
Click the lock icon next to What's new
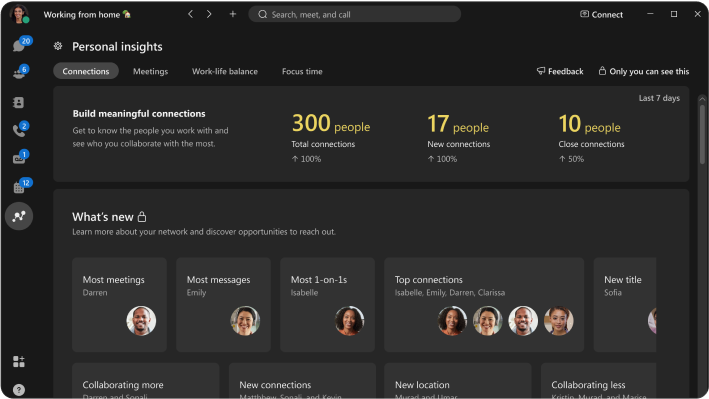(x=142, y=217)
